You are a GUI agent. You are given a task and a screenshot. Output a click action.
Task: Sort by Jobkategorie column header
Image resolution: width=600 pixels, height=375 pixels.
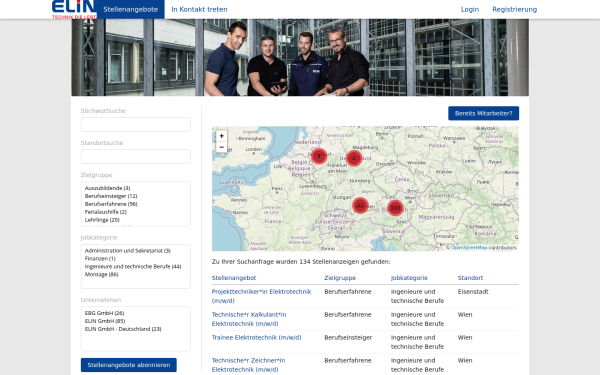point(409,278)
